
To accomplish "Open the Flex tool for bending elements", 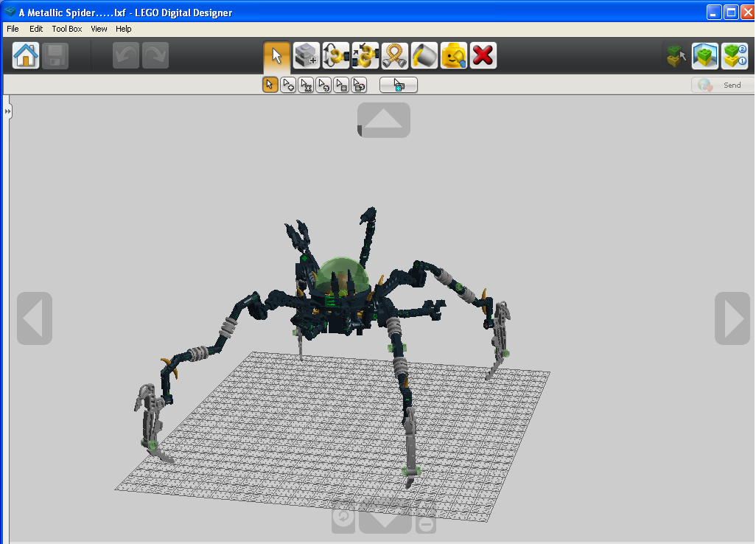I will point(395,55).
